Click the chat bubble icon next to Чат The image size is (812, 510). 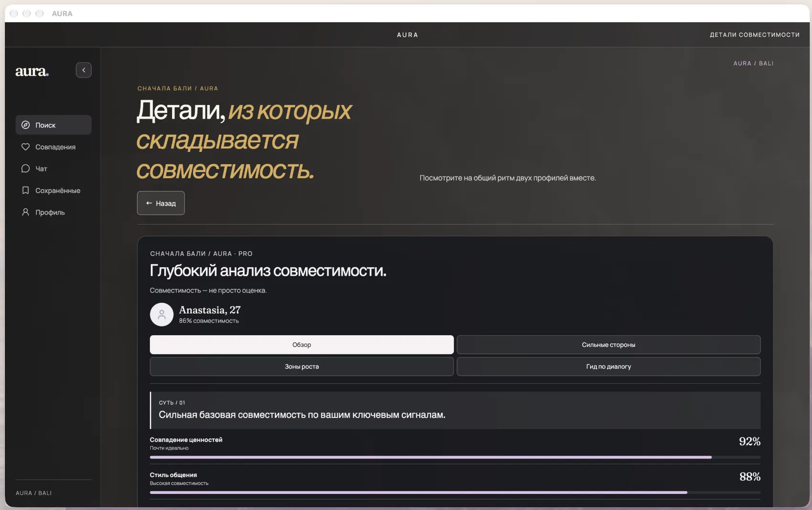(26, 169)
